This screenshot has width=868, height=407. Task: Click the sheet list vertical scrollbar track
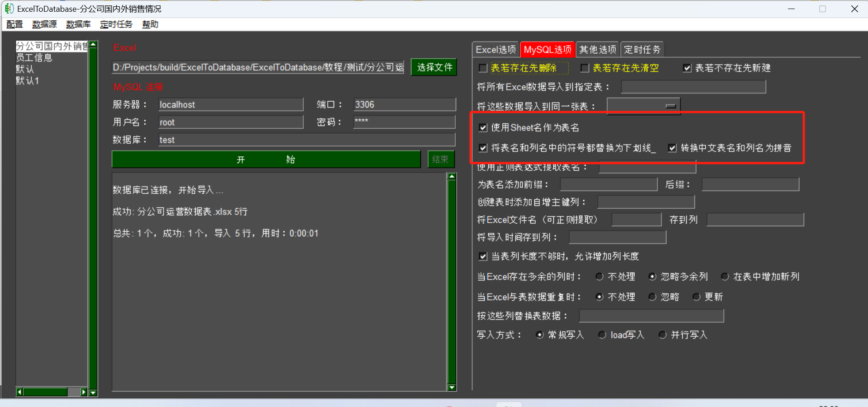point(93,219)
